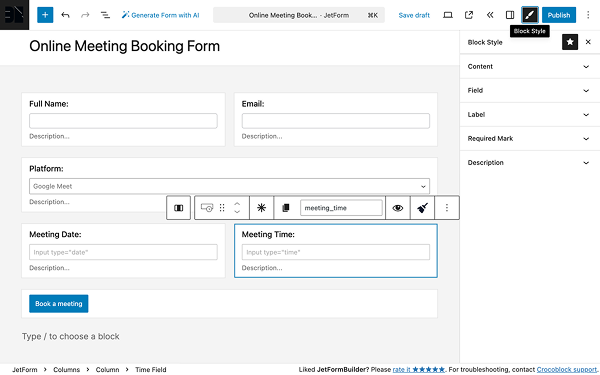600x375 pixels.
Task: Toggle the settings sidebar icon
Action: (x=510, y=15)
